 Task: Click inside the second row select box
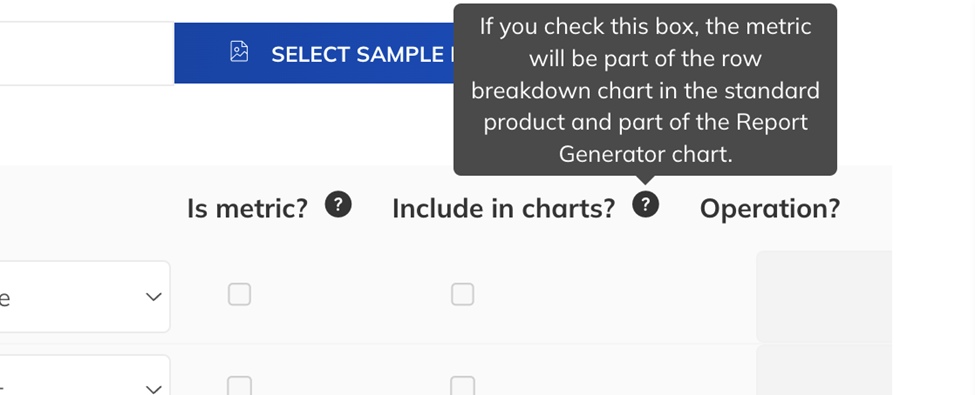(85, 375)
